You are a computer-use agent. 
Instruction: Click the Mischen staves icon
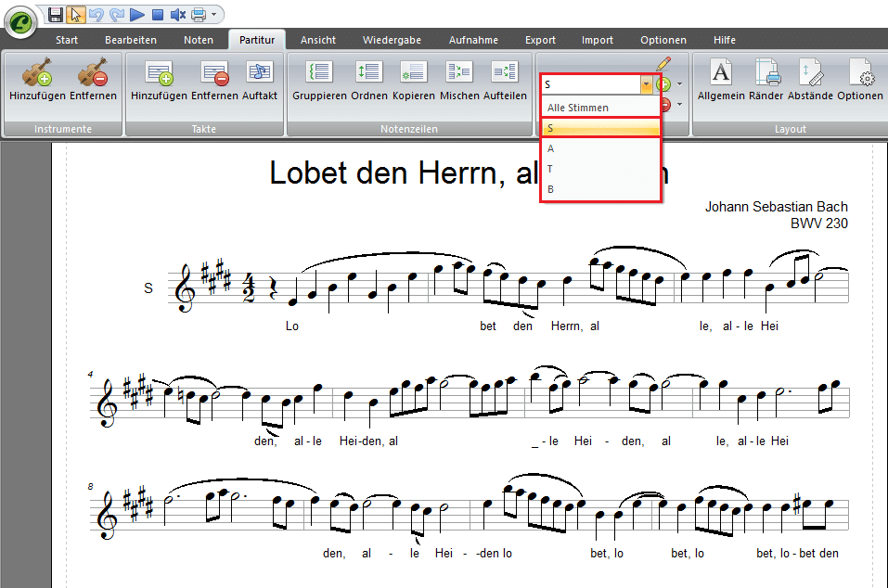(x=459, y=72)
